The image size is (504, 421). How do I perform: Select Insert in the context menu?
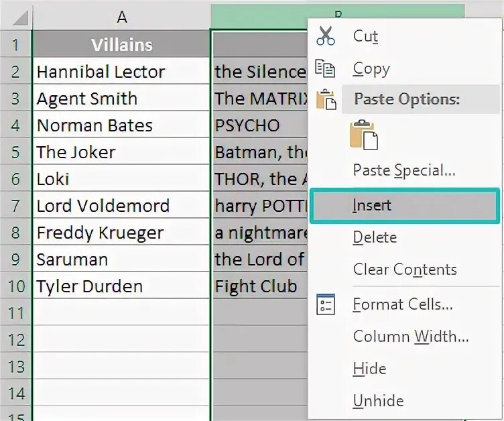click(372, 205)
